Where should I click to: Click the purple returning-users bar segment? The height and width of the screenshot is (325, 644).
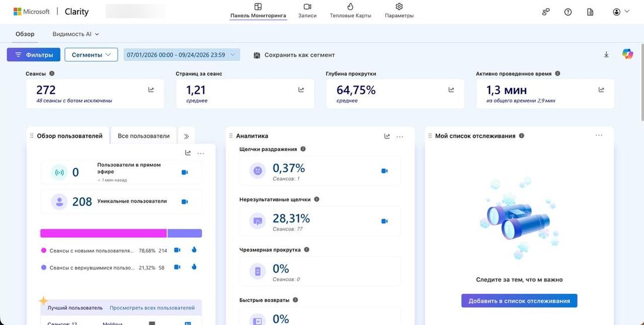tap(185, 234)
